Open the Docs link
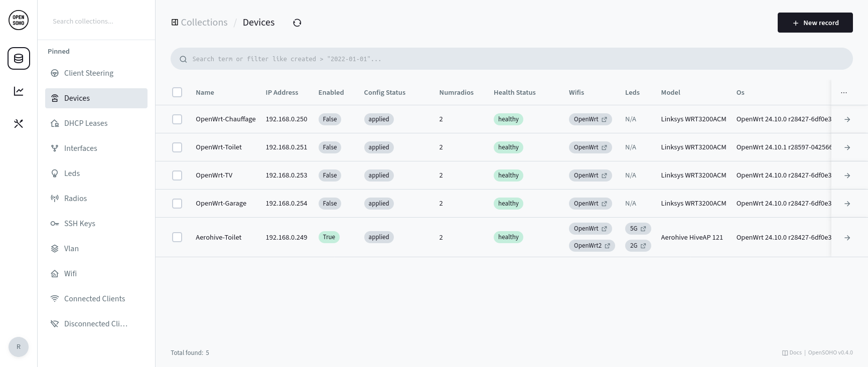The height and width of the screenshot is (367, 868). 792,352
